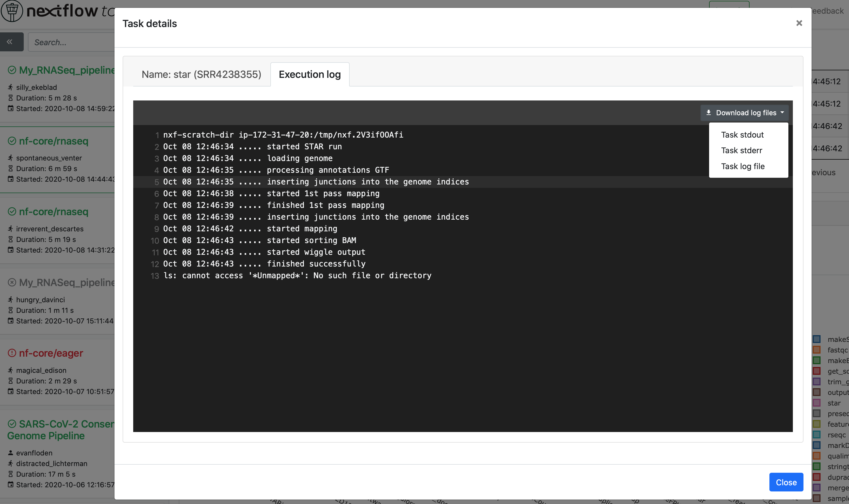This screenshot has height=504, width=849.
Task: Switch to Name: star (SRR4238355) tab
Action: tap(201, 75)
